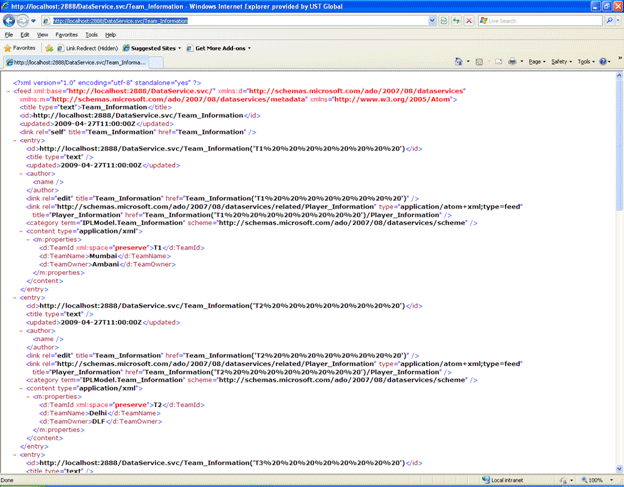Open the address bar history dropdown arrow
This screenshot has height=487, width=624.
[x=432, y=21]
